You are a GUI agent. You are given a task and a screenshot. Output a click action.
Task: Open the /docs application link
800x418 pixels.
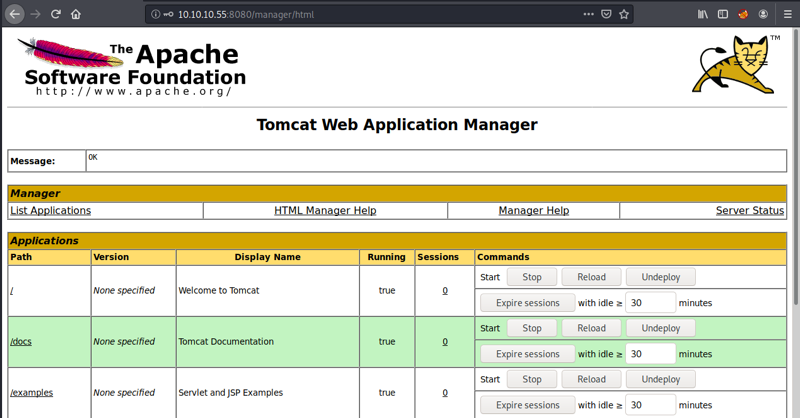click(x=21, y=341)
